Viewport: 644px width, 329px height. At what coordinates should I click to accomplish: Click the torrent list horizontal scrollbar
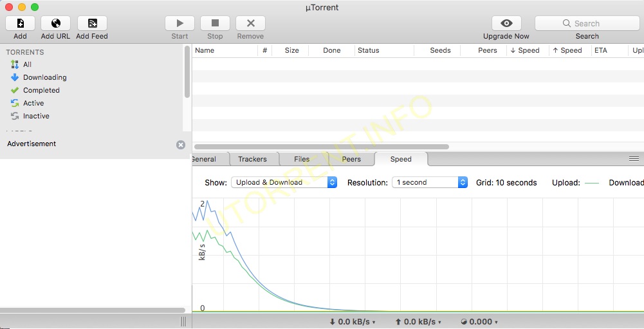point(322,147)
